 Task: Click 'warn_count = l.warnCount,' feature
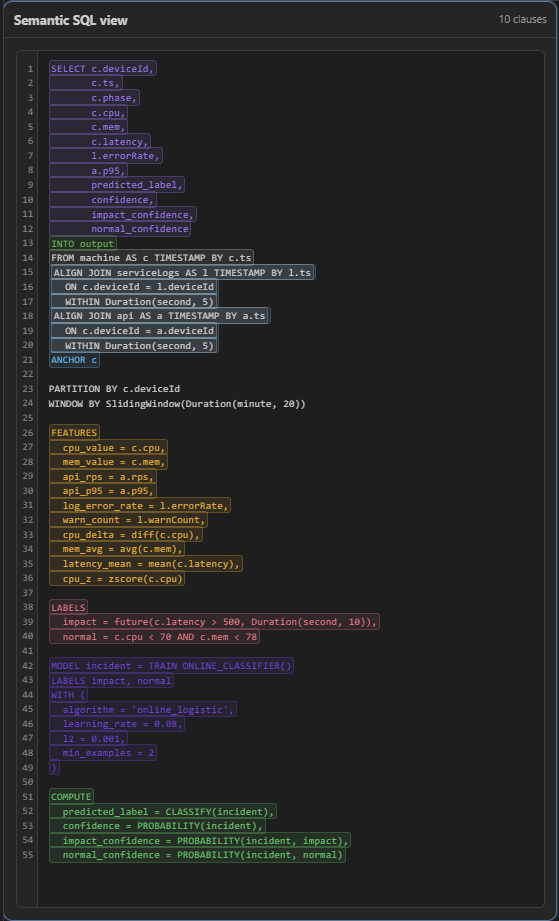(x=129, y=520)
